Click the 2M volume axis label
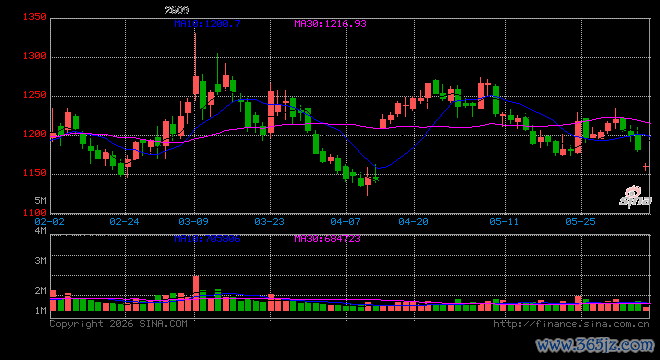 40,291
